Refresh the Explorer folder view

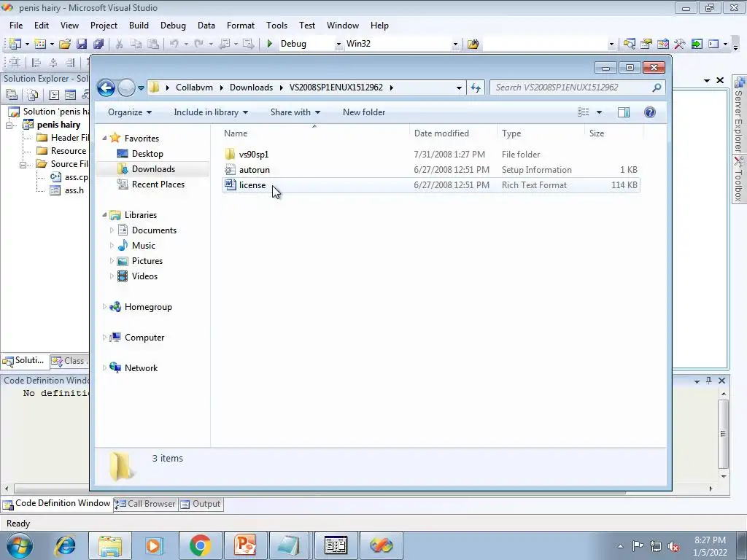pyautogui.click(x=476, y=87)
